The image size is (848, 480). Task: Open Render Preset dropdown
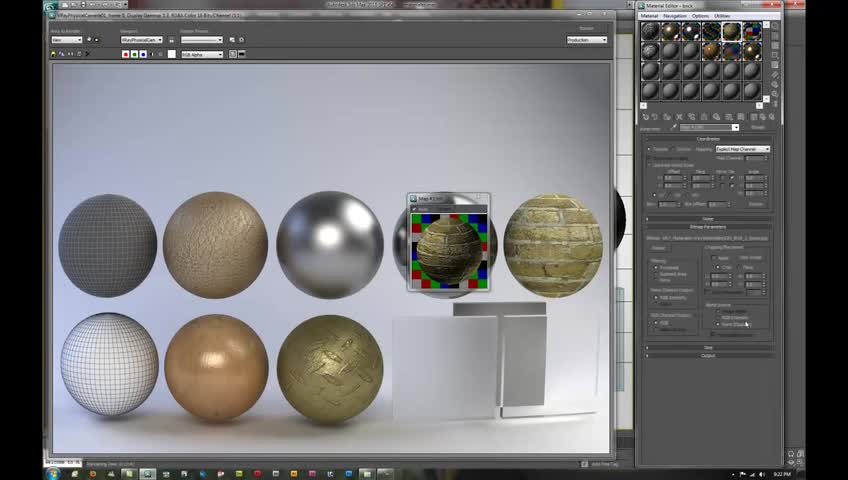point(202,40)
